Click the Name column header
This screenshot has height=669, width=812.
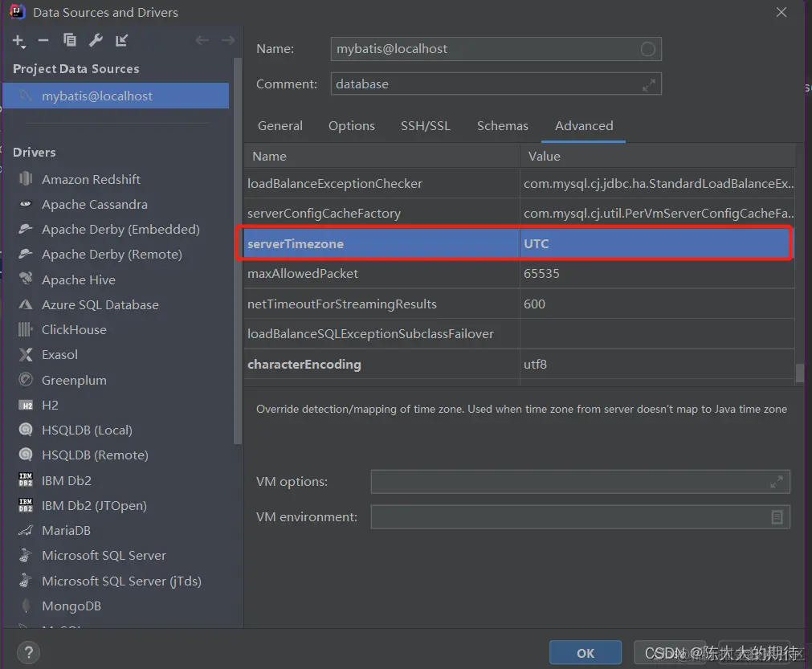(x=382, y=157)
